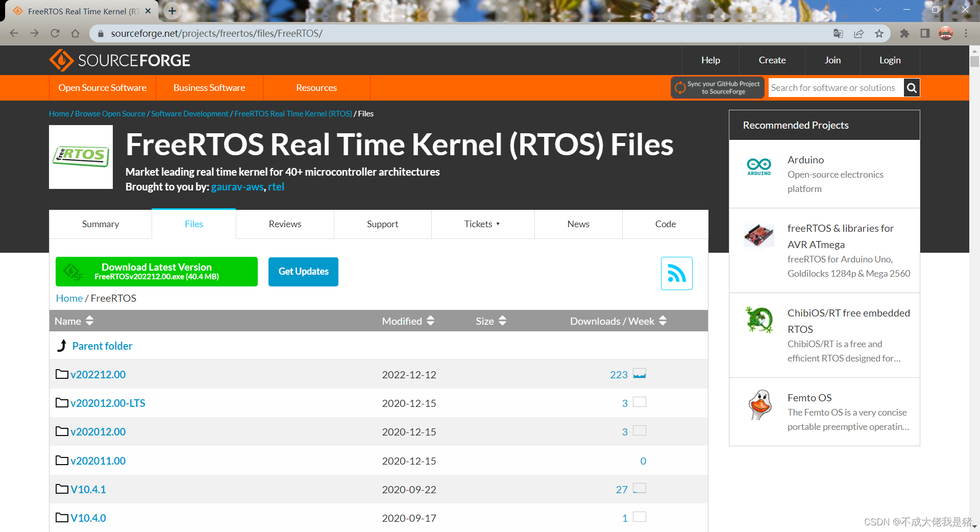
Task: Open the browser profile avatar
Action: pyautogui.click(x=946, y=33)
